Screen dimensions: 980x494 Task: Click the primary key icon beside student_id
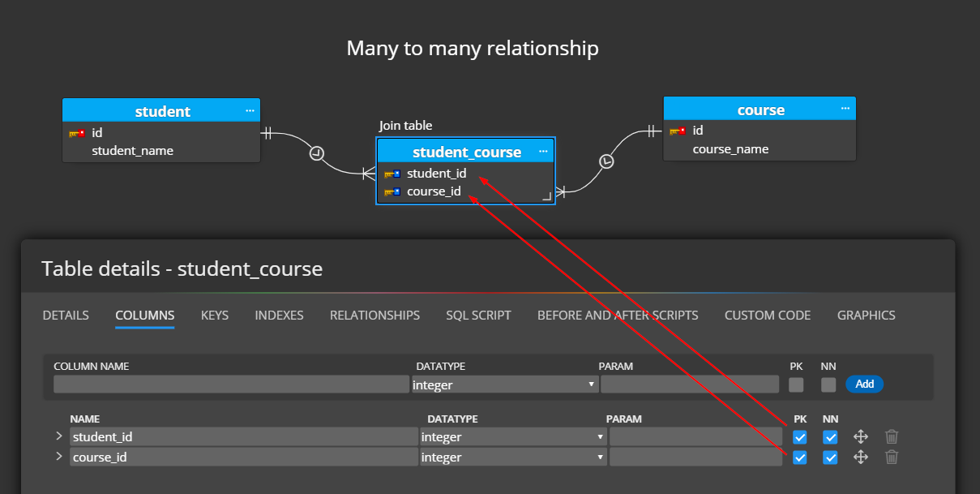pos(392,173)
